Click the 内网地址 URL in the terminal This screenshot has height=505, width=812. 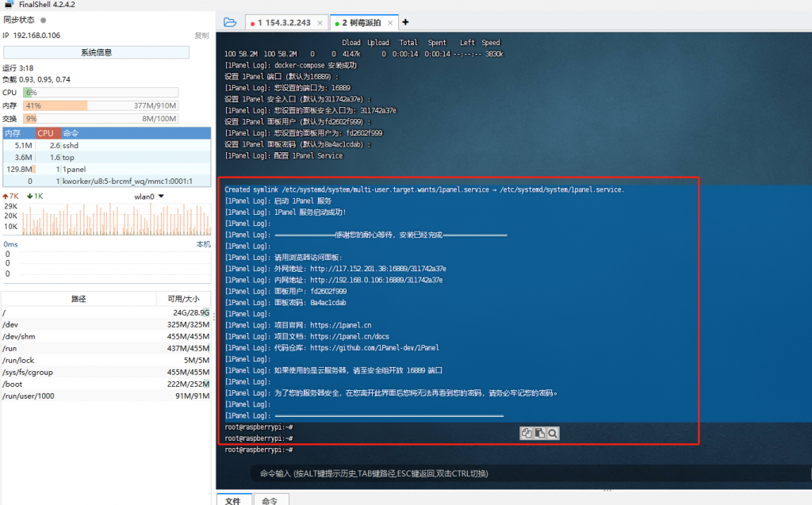(377, 280)
